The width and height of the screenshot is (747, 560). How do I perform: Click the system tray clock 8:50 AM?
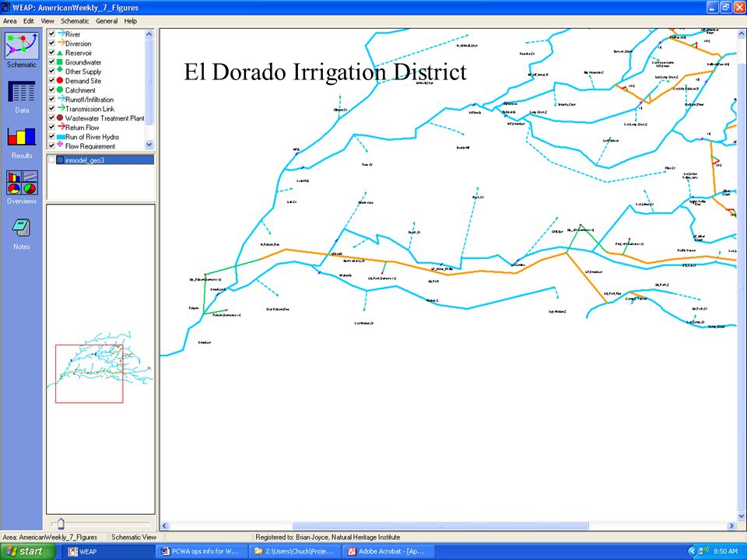(725, 551)
